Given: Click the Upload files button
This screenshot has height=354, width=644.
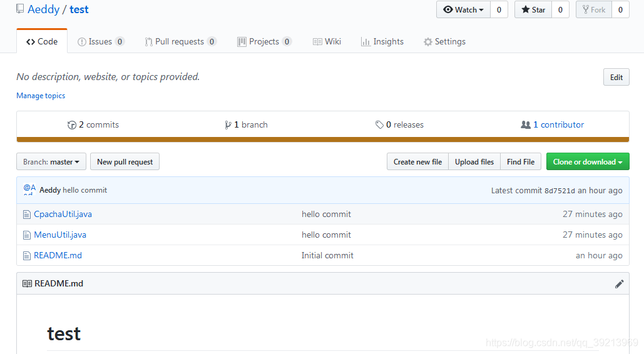Looking at the screenshot, I should click(474, 162).
